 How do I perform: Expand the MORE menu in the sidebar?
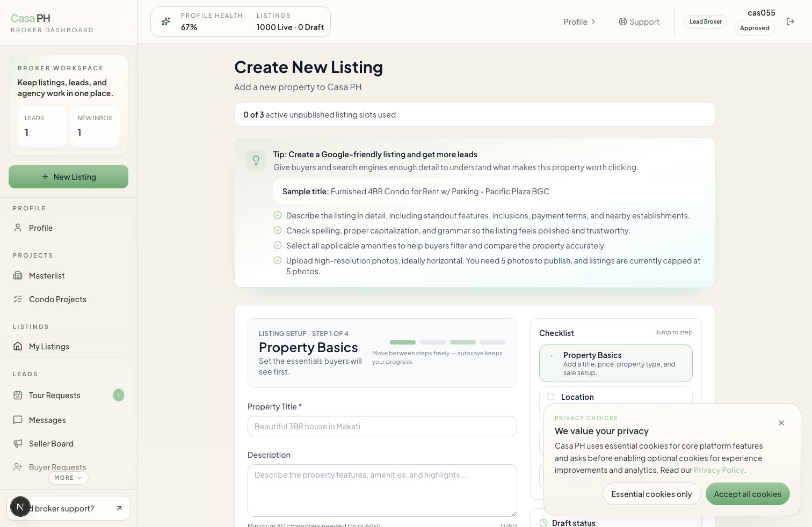coord(68,478)
